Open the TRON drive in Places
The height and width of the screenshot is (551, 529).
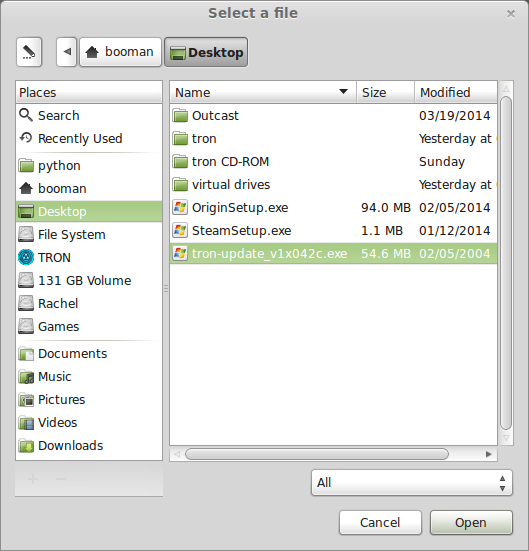(x=89, y=258)
